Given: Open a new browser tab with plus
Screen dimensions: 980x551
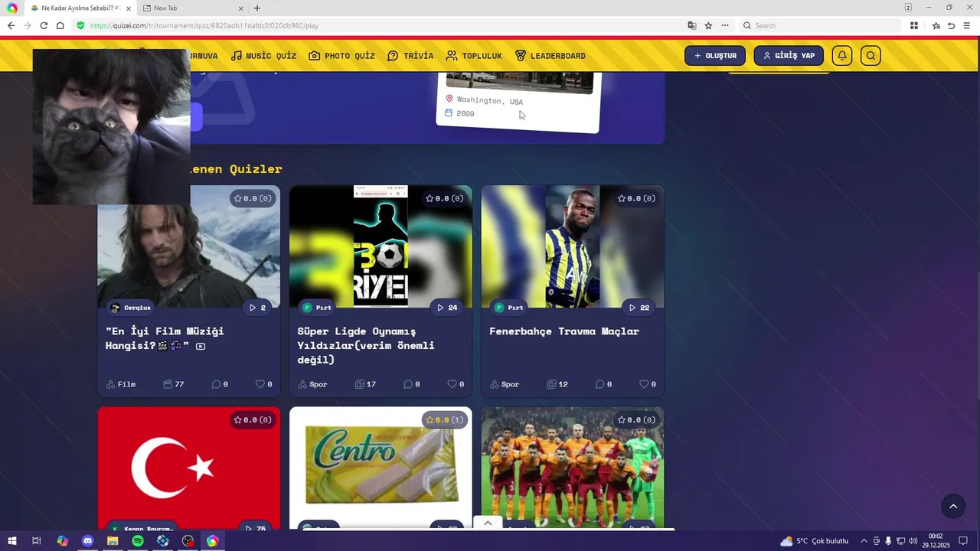Looking at the screenshot, I should coord(257,8).
